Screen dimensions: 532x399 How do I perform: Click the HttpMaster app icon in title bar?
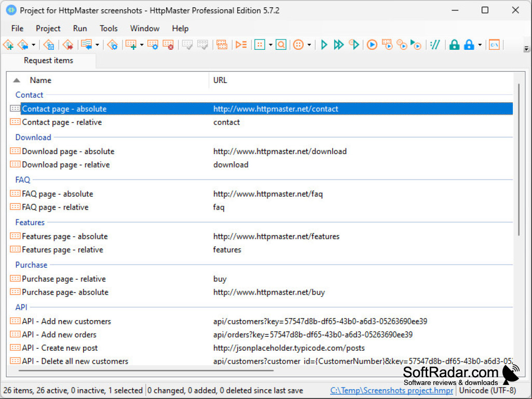coord(11,10)
